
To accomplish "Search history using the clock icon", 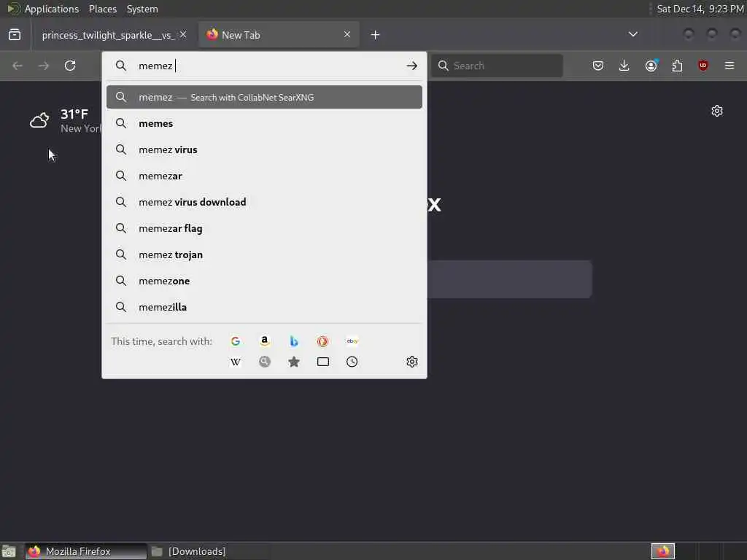I will 352,362.
